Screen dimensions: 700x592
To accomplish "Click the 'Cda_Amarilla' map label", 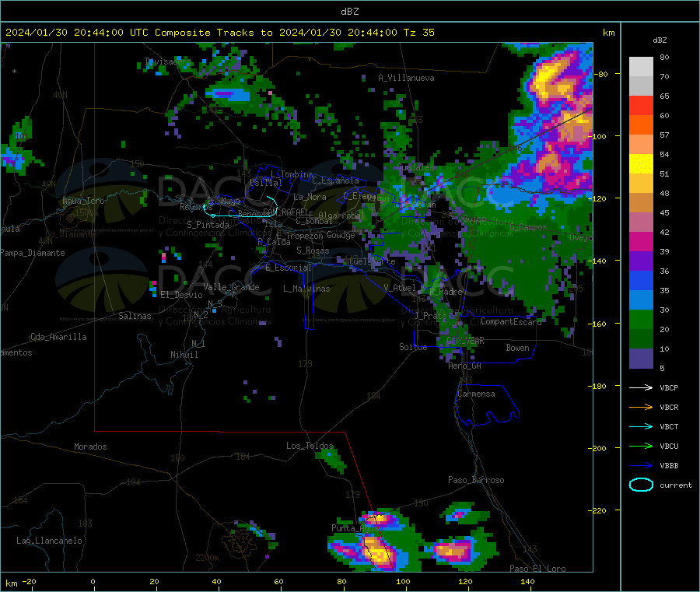I will coord(58,337).
